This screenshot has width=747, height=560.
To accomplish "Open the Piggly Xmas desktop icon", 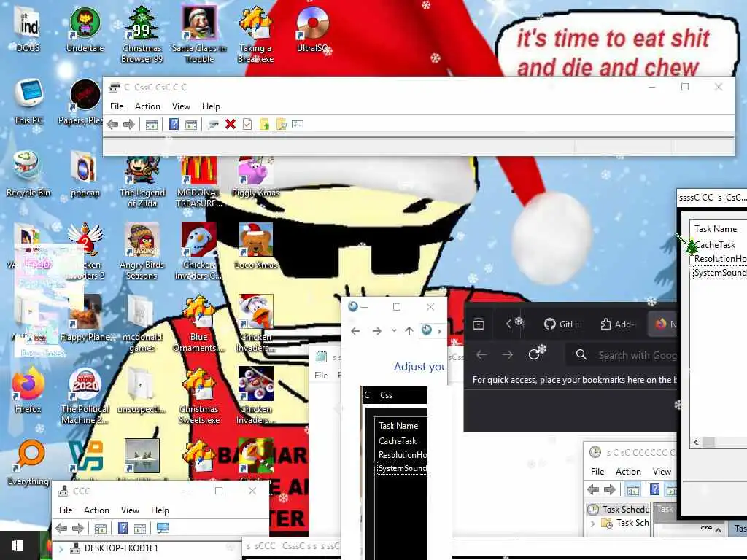I will (x=256, y=177).
